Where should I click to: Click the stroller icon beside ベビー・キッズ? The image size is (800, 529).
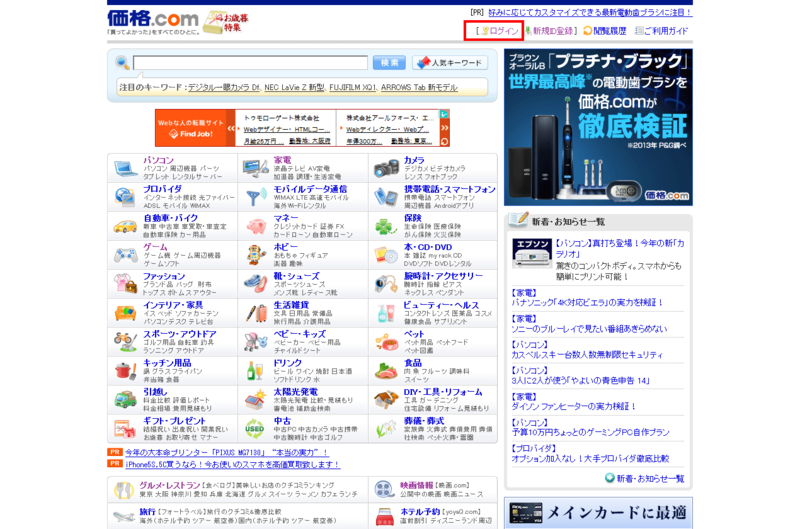[256, 342]
